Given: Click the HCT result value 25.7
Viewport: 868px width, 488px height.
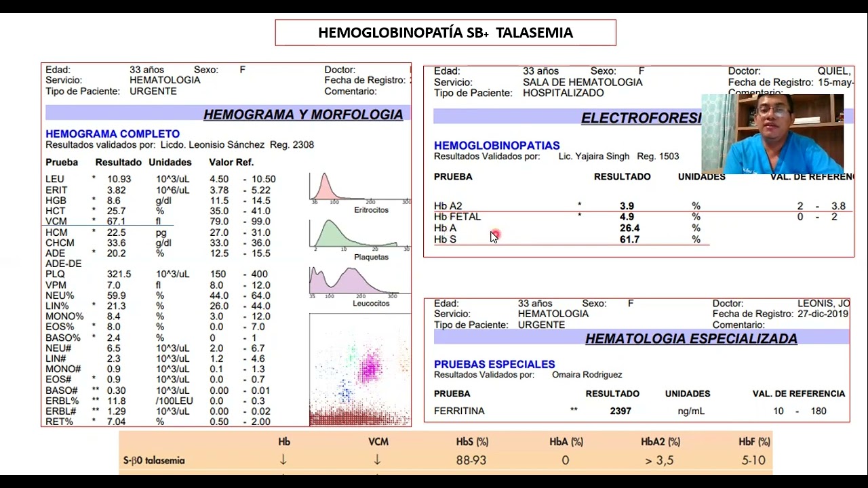Looking at the screenshot, I should coord(116,211).
